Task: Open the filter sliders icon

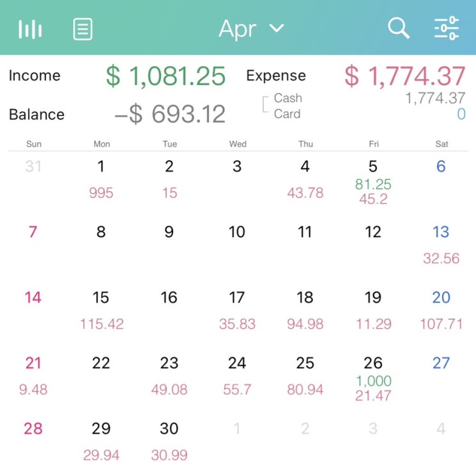Action: tap(447, 28)
